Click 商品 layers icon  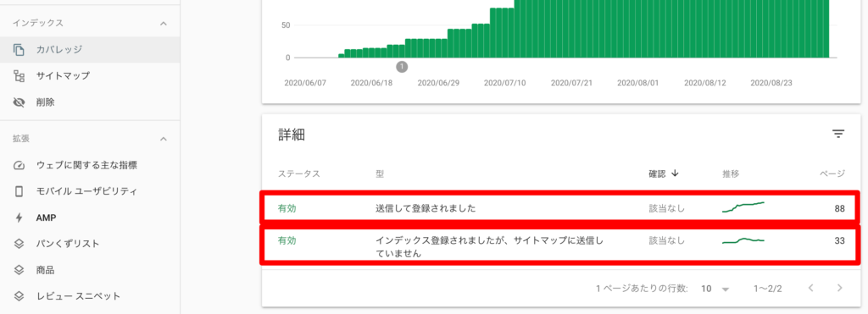[x=19, y=270]
